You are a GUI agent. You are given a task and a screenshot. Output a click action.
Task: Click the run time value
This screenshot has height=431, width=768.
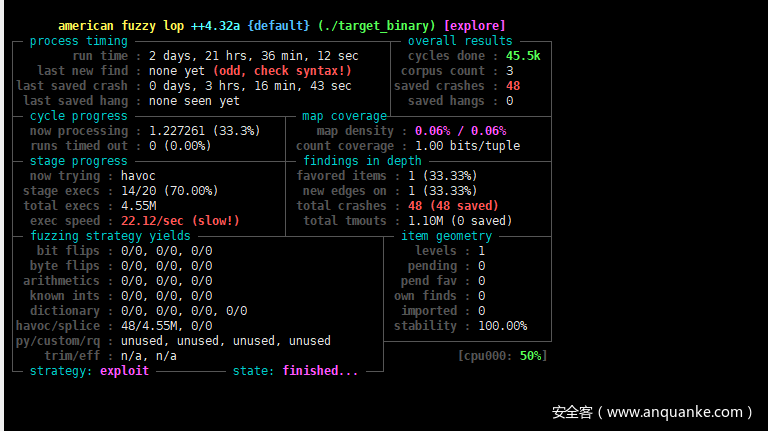[x=248, y=56]
